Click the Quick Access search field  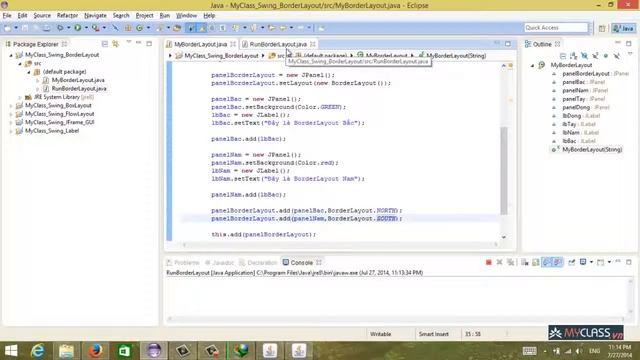click(556, 28)
